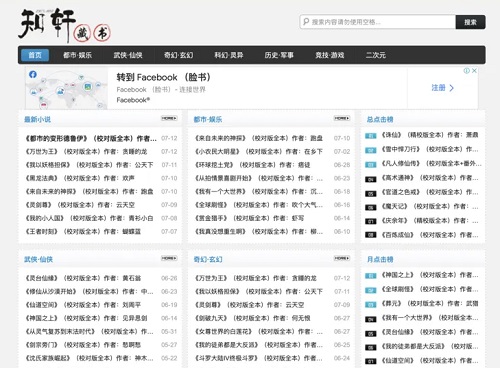Open 《剑宗旁门》 by 愁啊愁
Image resolution: width=500 pixels, height=368 pixels.
[83, 345]
